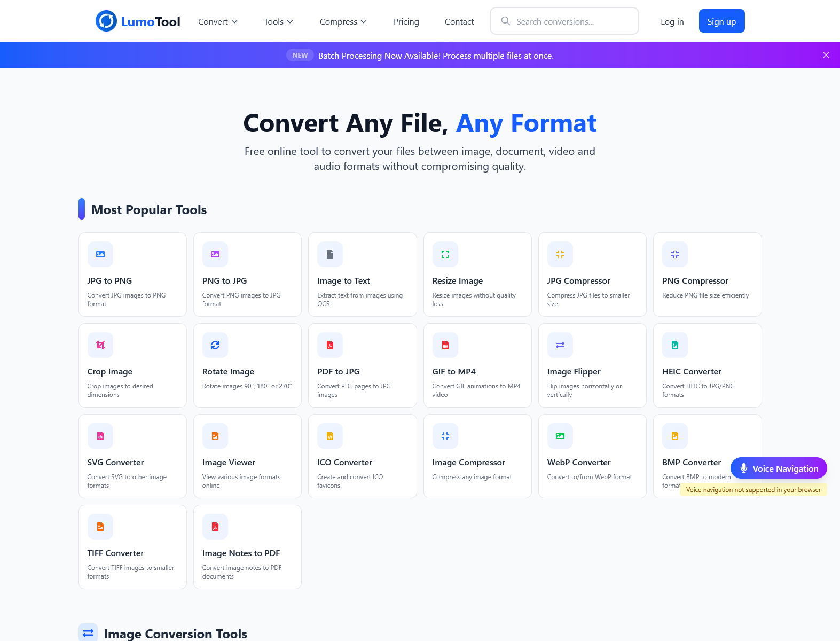The image size is (840, 641).
Task: Click the search magnifier icon
Action: pyautogui.click(x=505, y=21)
